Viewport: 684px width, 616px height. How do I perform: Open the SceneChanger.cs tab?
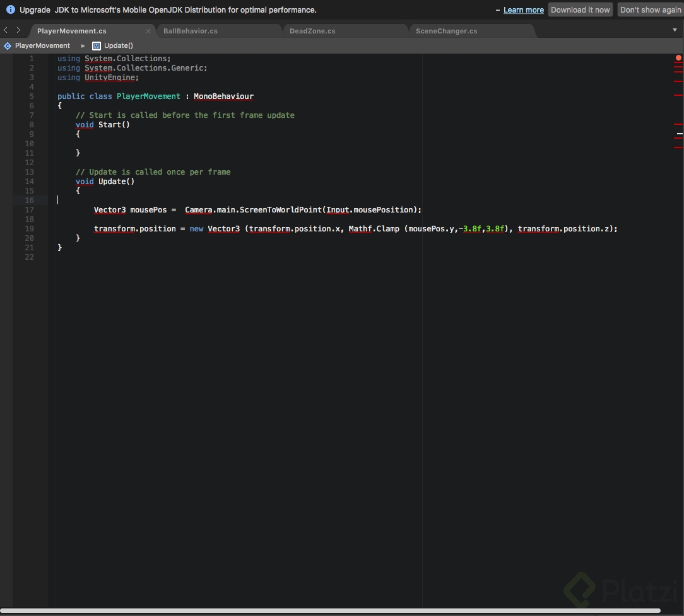pyautogui.click(x=446, y=31)
